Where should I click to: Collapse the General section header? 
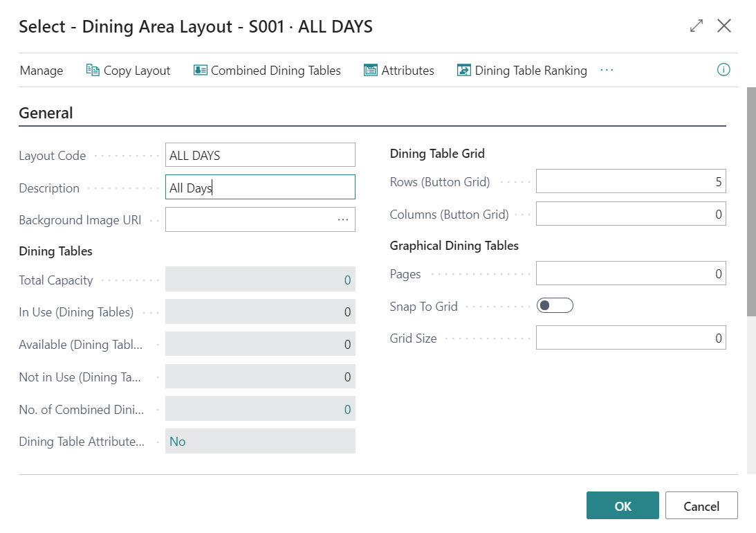coord(46,113)
